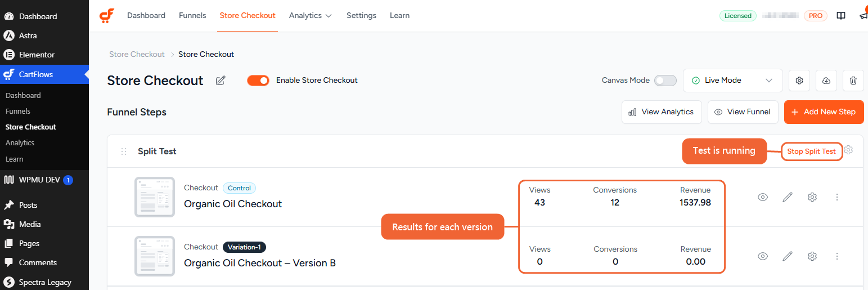This screenshot has width=868, height=290.
Task: Click the PRO badge
Action: (816, 16)
